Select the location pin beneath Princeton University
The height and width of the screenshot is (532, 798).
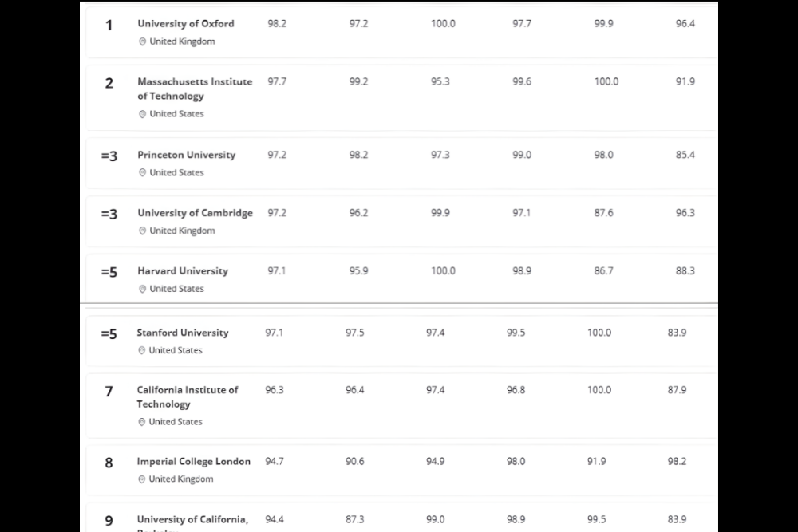(x=142, y=173)
